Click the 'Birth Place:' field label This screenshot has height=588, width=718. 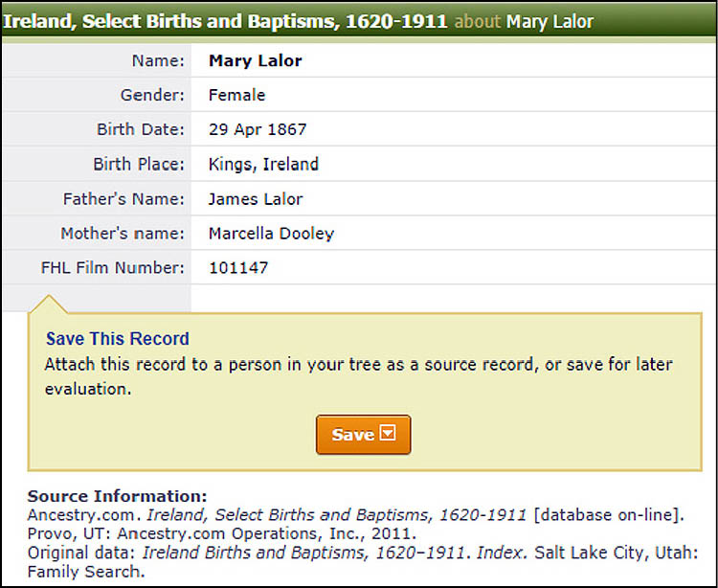click(x=139, y=164)
